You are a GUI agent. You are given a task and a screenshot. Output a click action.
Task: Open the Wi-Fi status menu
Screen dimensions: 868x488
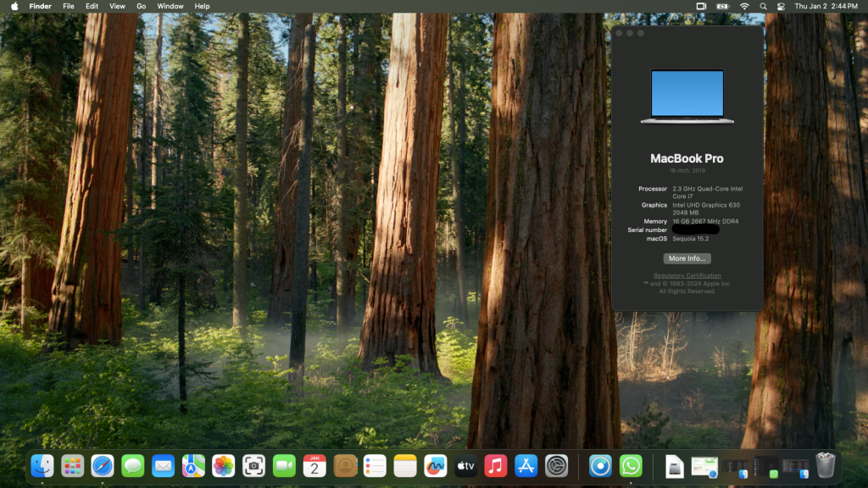point(744,6)
